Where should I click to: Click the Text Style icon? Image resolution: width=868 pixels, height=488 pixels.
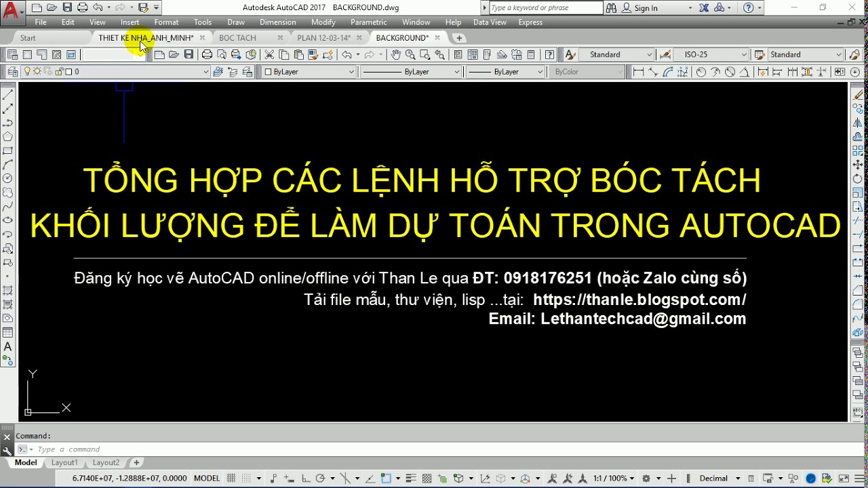570,54
